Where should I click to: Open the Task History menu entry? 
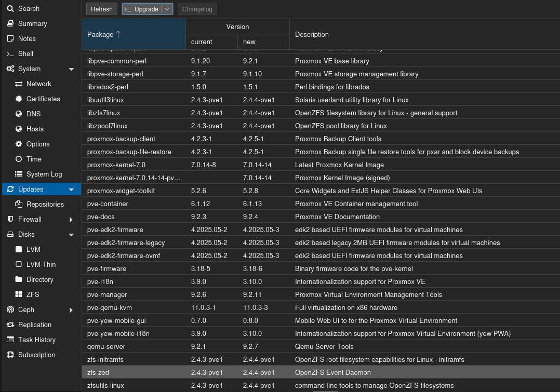tap(42, 340)
